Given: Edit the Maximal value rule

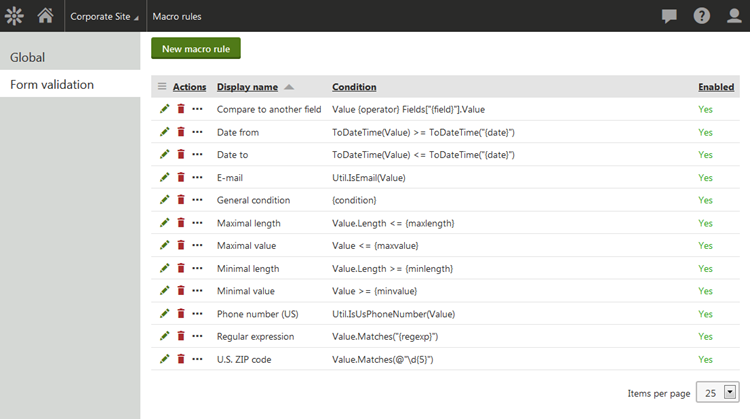Looking at the screenshot, I should click(165, 245).
